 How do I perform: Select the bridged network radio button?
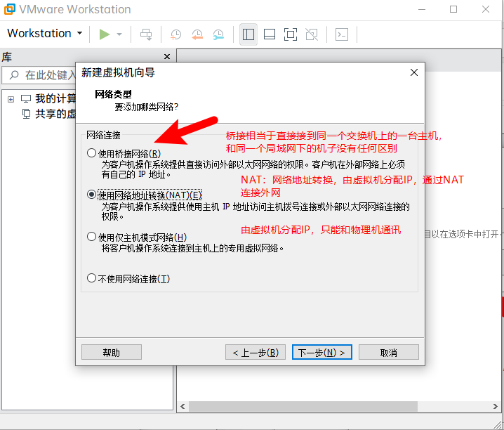pyautogui.click(x=92, y=153)
